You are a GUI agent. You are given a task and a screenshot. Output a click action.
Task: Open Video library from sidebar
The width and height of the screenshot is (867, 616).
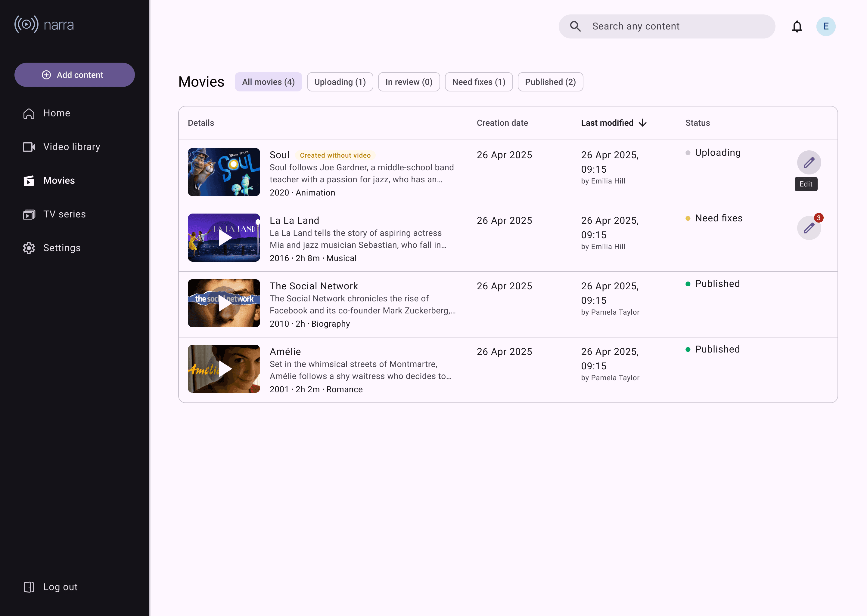61,147
